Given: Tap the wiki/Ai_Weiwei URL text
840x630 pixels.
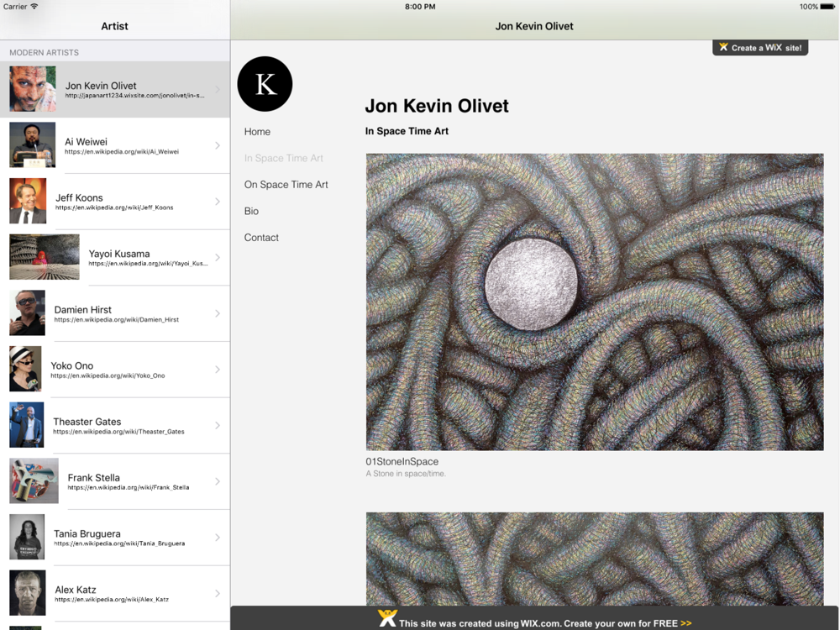Looking at the screenshot, I should 122,151.
